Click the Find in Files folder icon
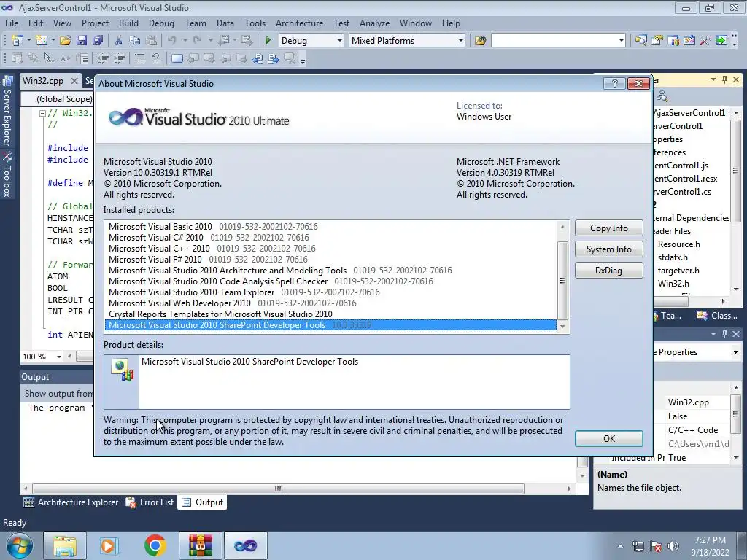The width and height of the screenshot is (747, 560). 480,41
